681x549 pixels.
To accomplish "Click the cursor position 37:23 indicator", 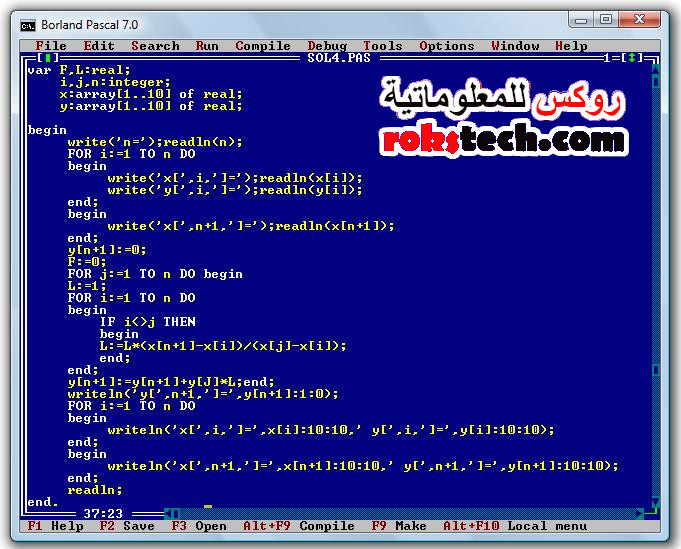I will [x=103, y=514].
